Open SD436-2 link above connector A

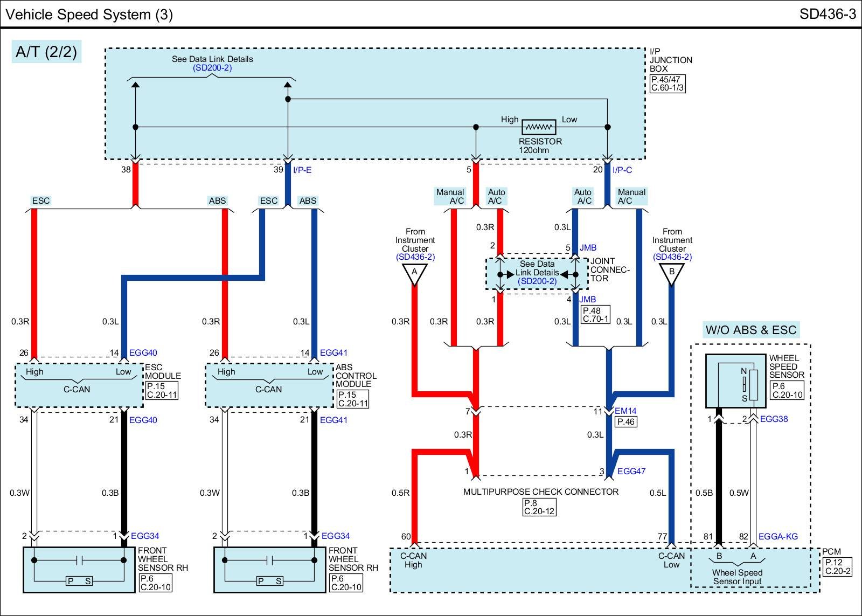[415, 257]
